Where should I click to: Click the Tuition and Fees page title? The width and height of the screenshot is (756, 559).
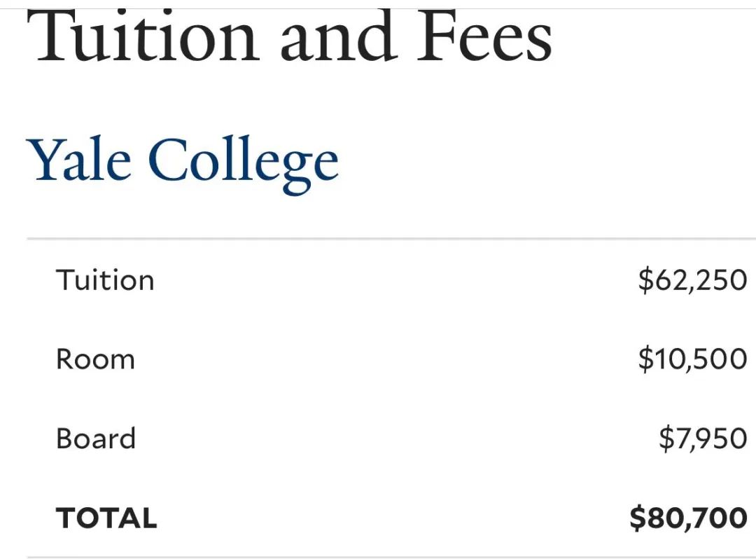tap(289, 36)
